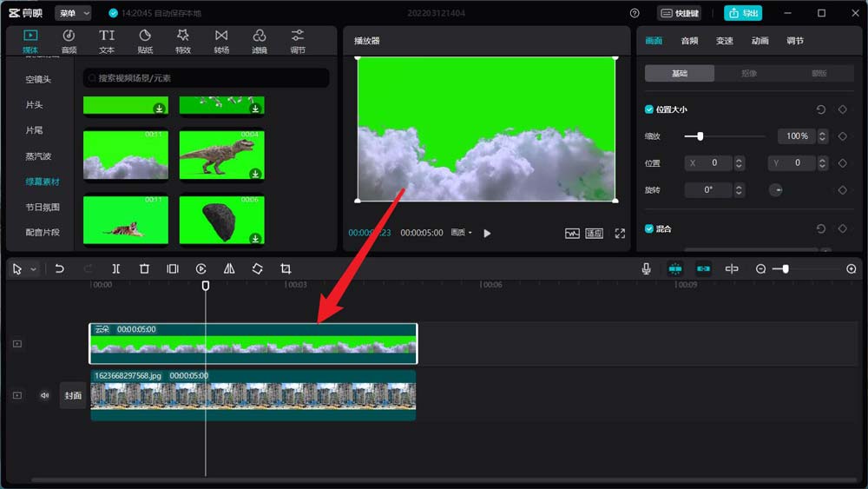This screenshot has width=868, height=489.
Task: Select the crop tool icon
Action: (x=286, y=268)
